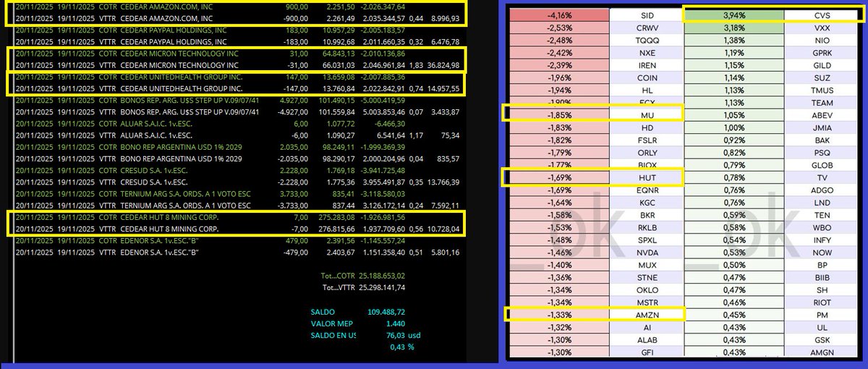868x369 pixels.
Task: Select the IREN ticker
Action: [x=647, y=64]
